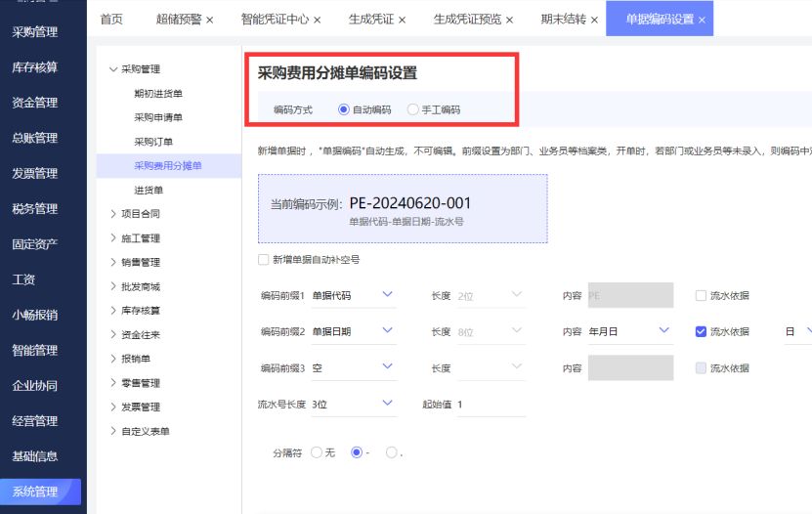The width and height of the screenshot is (812, 514).
Task: Switch to the 首页 tab
Action: pyautogui.click(x=111, y=20)
